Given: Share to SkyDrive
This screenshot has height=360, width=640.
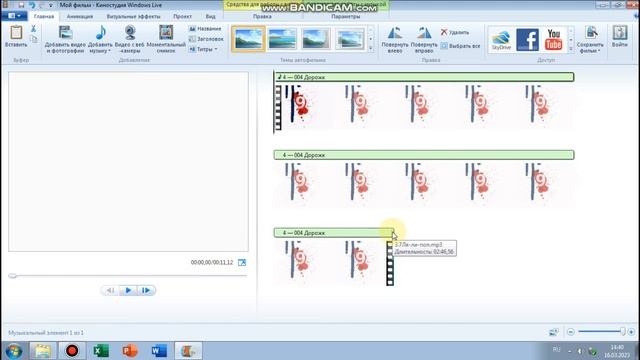Looking at the screenshot, I should pyautogui.click(x=501, y=40).
